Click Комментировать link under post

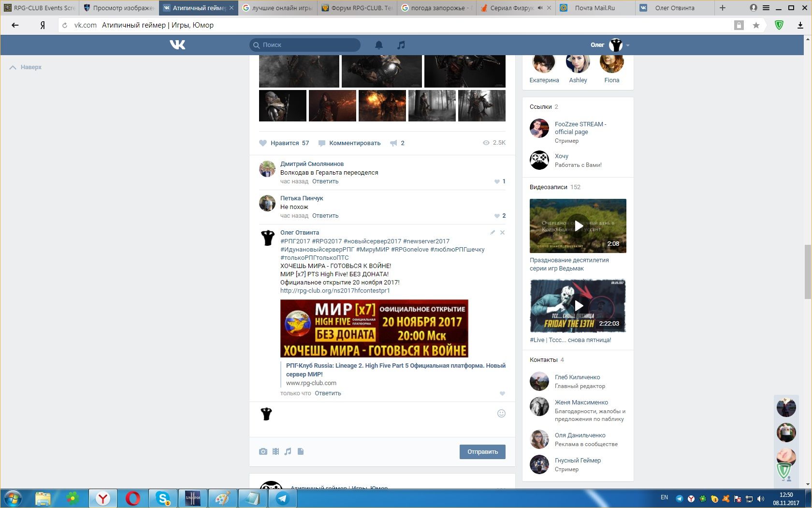click(x=355, y=143)
